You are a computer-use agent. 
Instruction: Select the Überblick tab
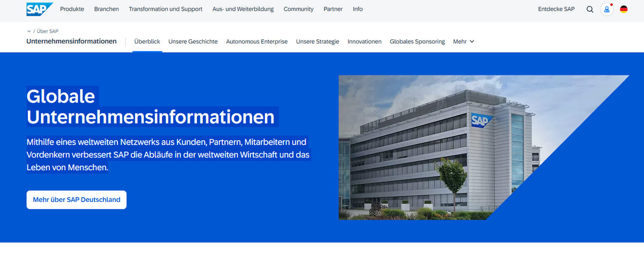coord(147,41)
